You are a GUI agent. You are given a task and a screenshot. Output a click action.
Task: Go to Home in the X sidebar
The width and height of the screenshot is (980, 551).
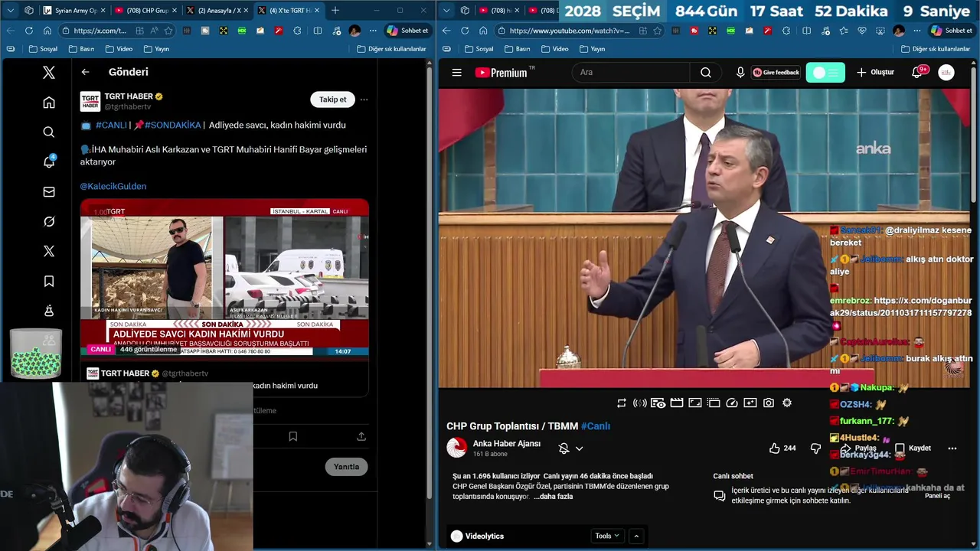pos(49,103)
